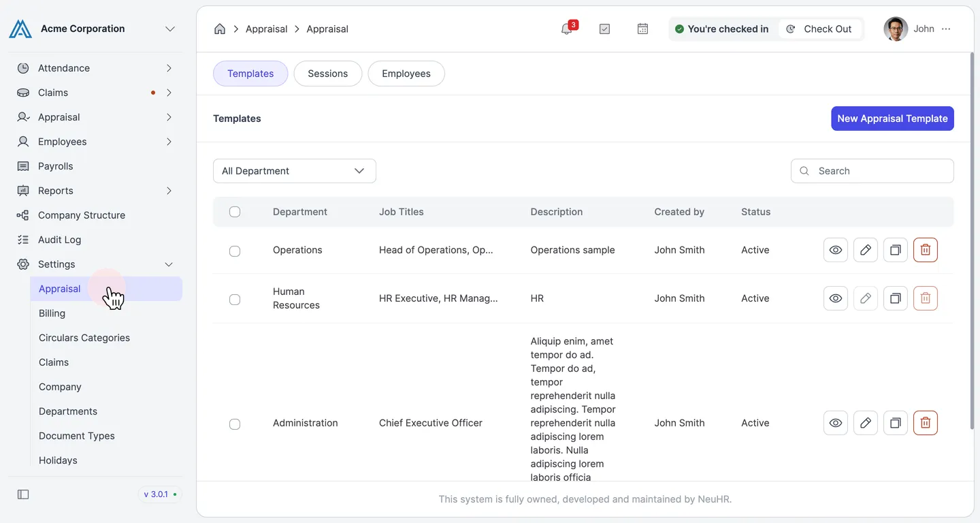Image resolution: width=980 pixels, height=523 pixels.
Task: Click the template Search field
Action: pyautogui.click(x=872, y=171)
